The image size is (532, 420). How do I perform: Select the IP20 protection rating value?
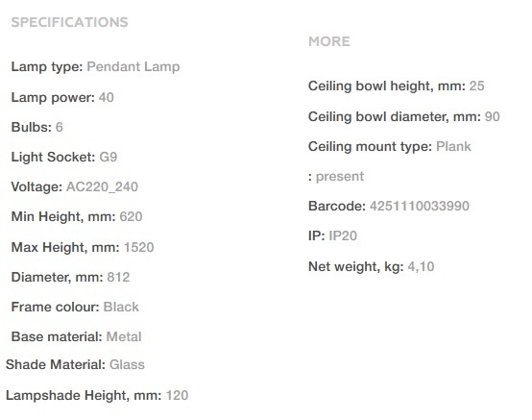click(x=343, y=235)
